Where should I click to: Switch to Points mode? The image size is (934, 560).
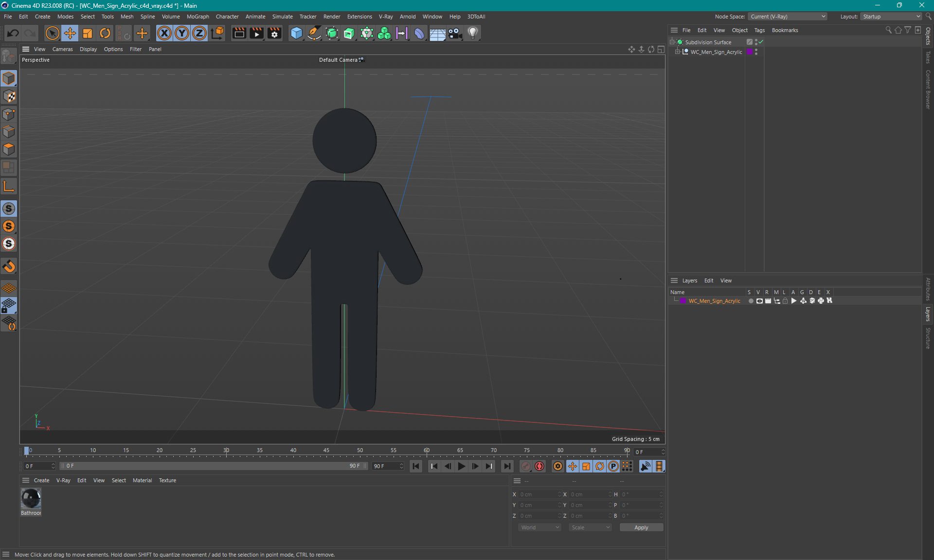click(x=9, y=114)
